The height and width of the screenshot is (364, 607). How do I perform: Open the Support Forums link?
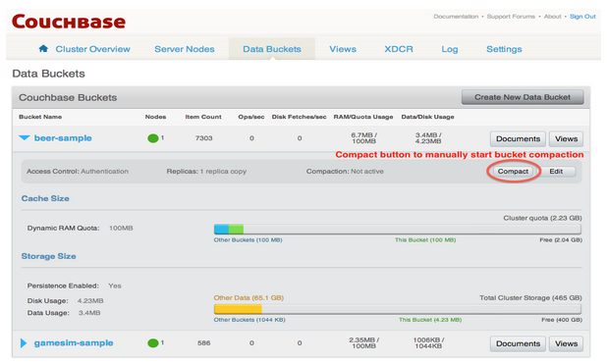click(511, 17)
